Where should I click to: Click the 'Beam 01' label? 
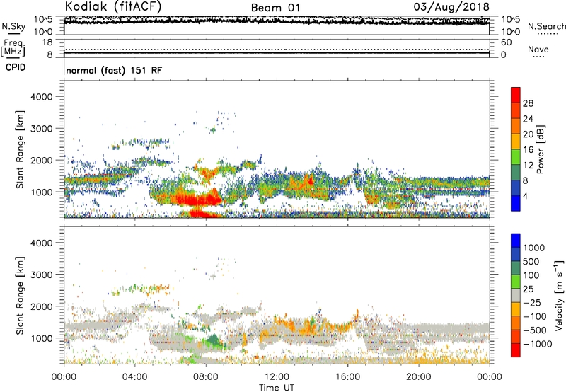(x=275, y=8)
